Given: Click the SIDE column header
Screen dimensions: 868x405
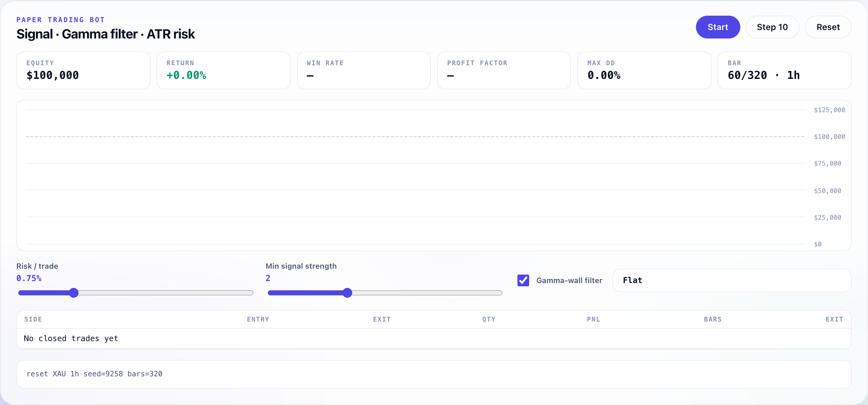Looking at the screenshot, I should [x=33, y=319].
